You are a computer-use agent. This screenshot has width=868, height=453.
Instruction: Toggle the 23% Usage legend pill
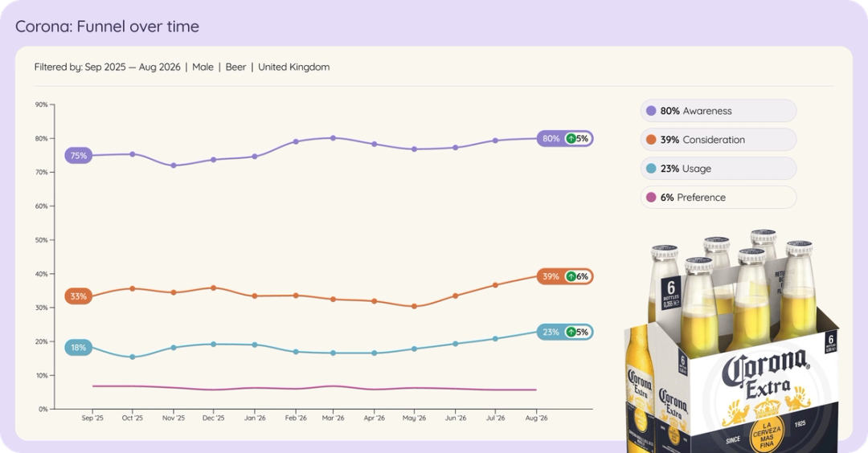(719, 168)
